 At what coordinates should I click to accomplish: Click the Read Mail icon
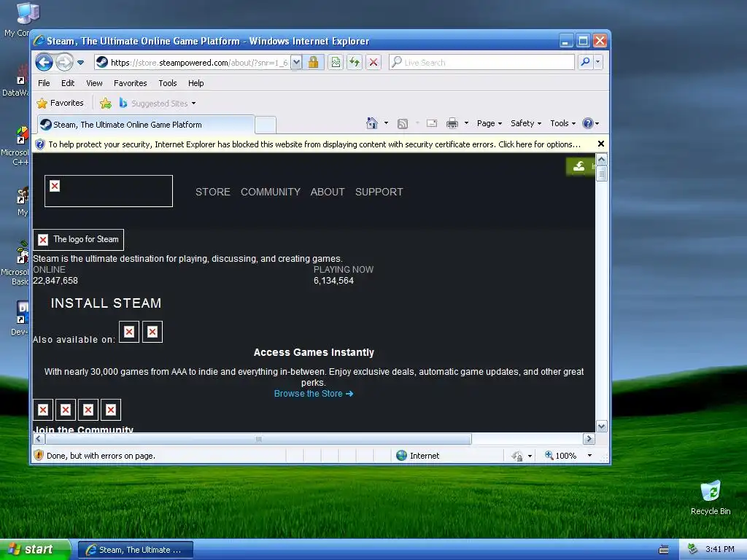point(432,123)
